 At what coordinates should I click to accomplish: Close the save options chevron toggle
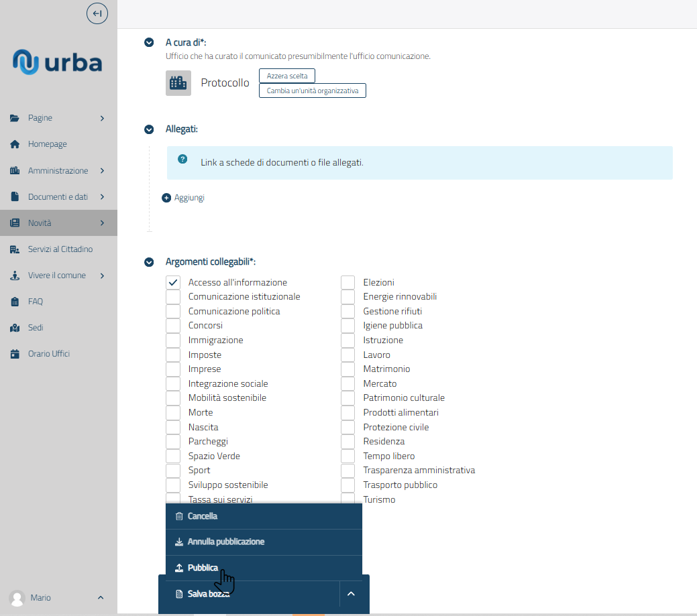pos(350,594)
